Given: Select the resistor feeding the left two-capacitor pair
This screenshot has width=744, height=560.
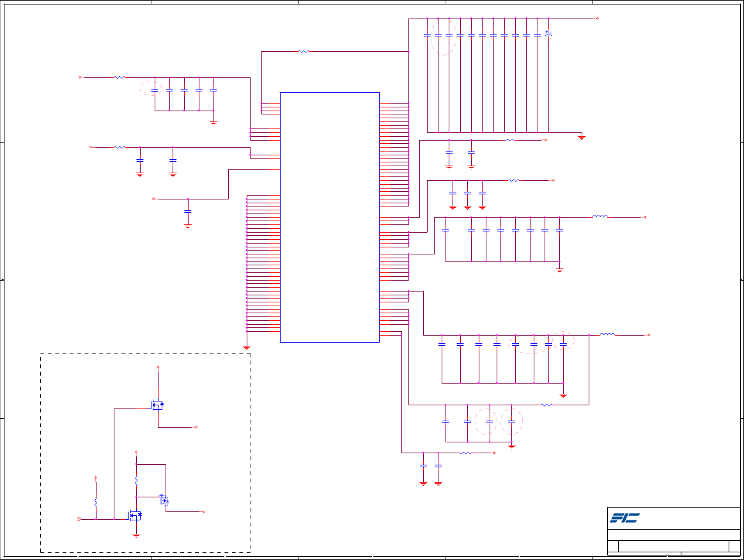Looking at the screenshot, I should [120, 147].
